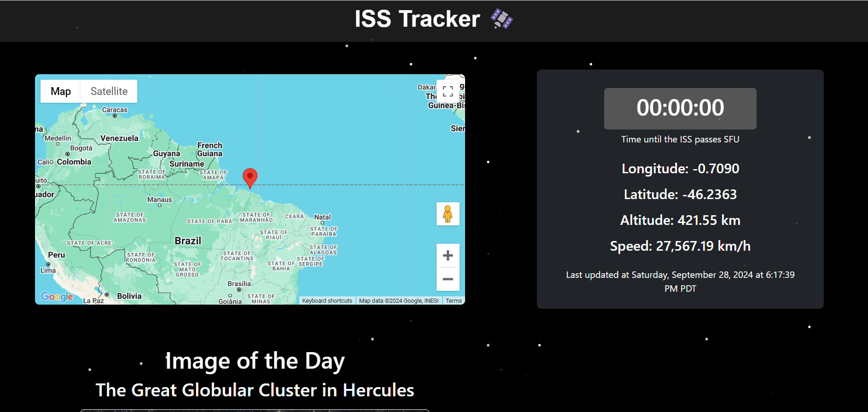Click the State of Amazonas label
The width and height of the screenshot is (868, 412).
pos(130,218)
